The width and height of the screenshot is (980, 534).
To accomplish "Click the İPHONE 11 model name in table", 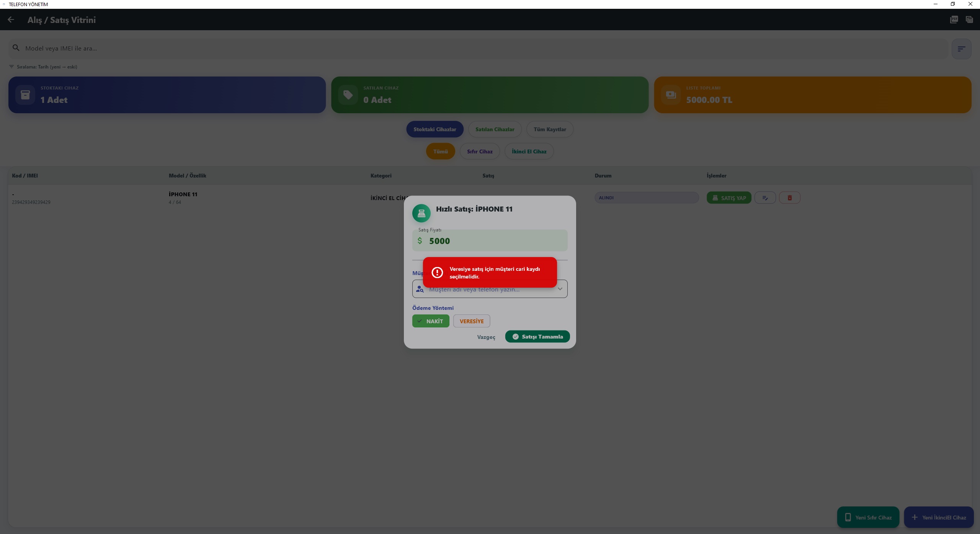I will [x=183, y=194].
